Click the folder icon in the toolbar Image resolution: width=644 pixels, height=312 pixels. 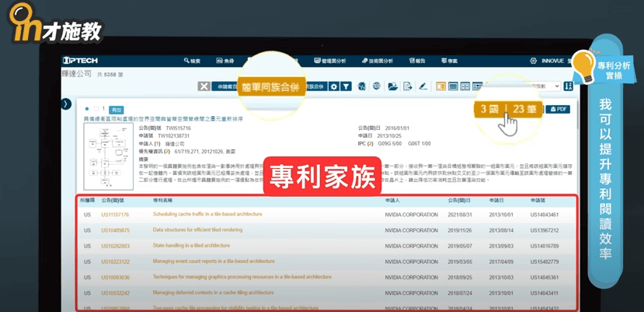(x=392, y=86)
